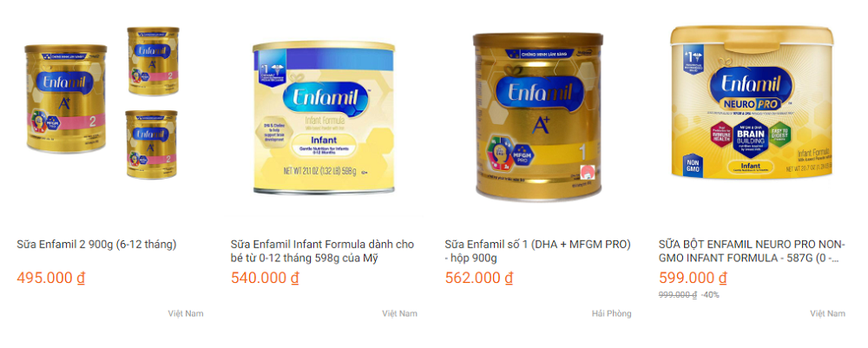Screen dimensions: 868x348
Task: Select the 540.000 đ price
Action: 265,278
